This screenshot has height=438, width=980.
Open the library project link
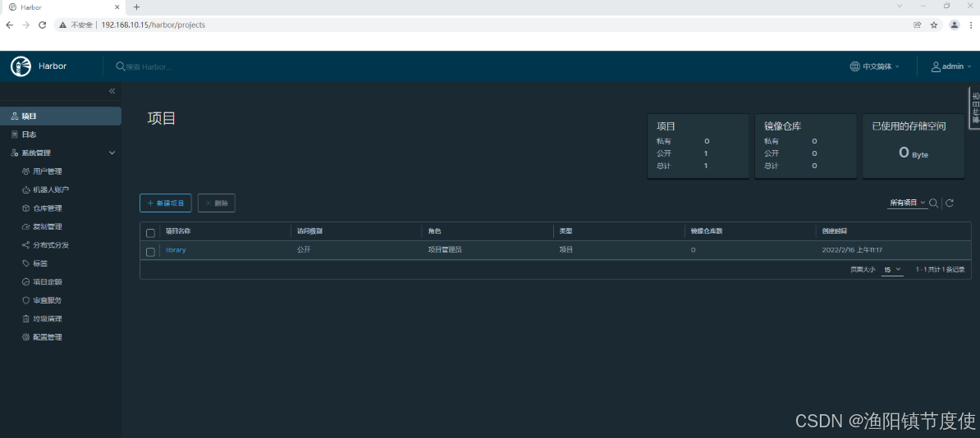click(x=176, y=250)
